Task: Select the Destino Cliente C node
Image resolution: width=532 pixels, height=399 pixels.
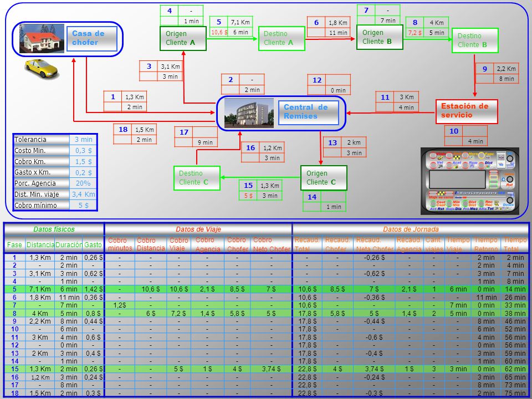Action: pyautogui.click(x=197, y=178)
